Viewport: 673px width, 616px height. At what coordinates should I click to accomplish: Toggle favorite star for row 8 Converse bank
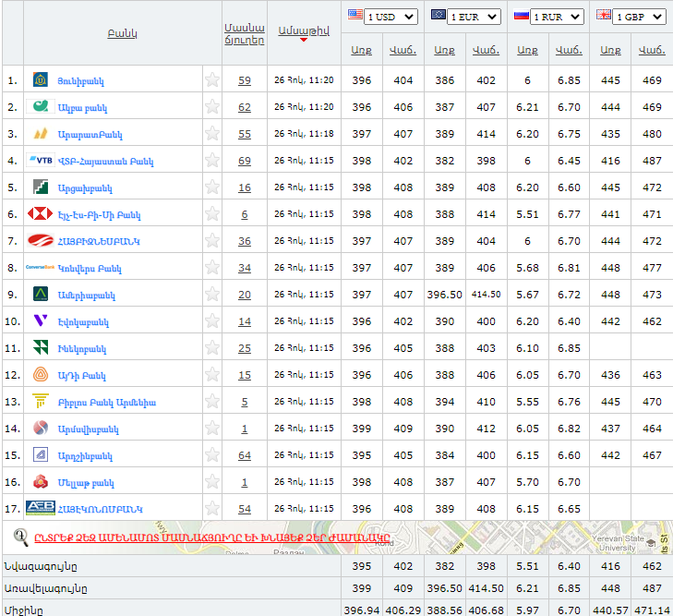pos(212,268)
